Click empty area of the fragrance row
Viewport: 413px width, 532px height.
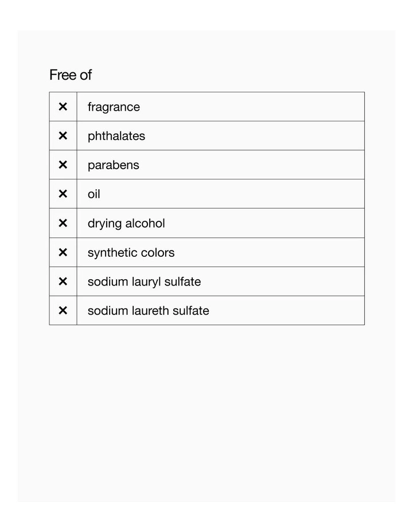251,107
